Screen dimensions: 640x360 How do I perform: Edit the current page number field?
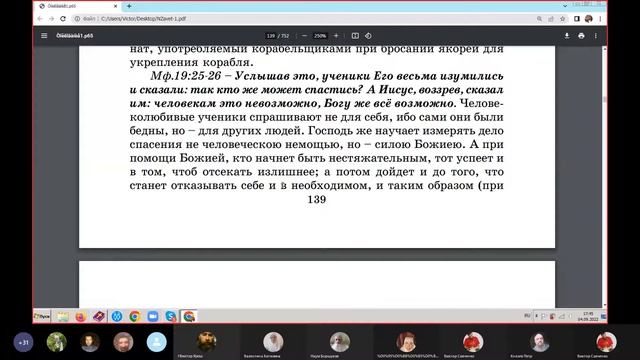point(271,36)
